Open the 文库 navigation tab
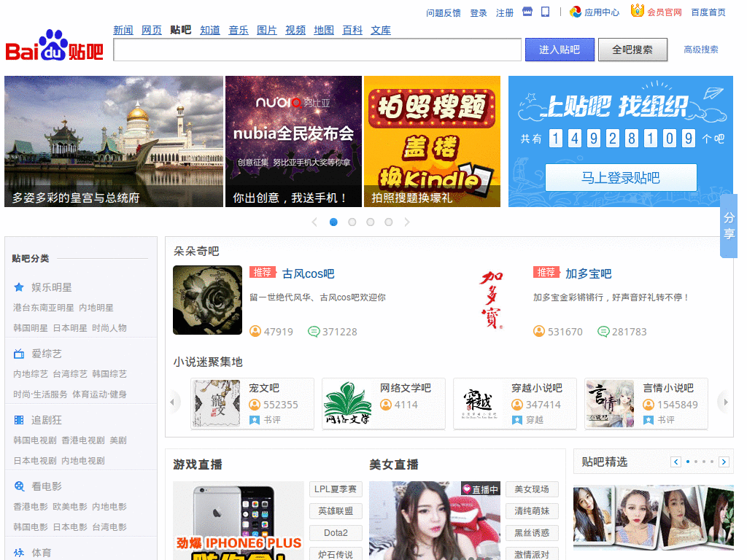Screen dimensions: 747x560 381,30
